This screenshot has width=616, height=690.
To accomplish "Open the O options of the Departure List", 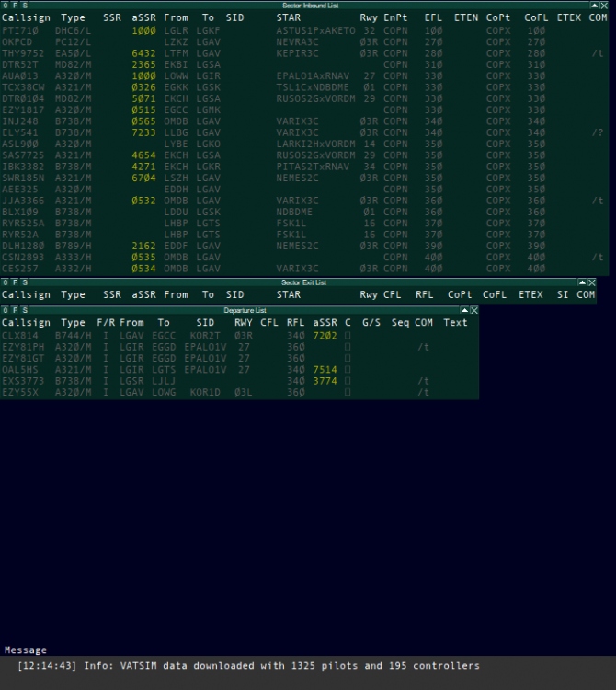I will point(4,311).
